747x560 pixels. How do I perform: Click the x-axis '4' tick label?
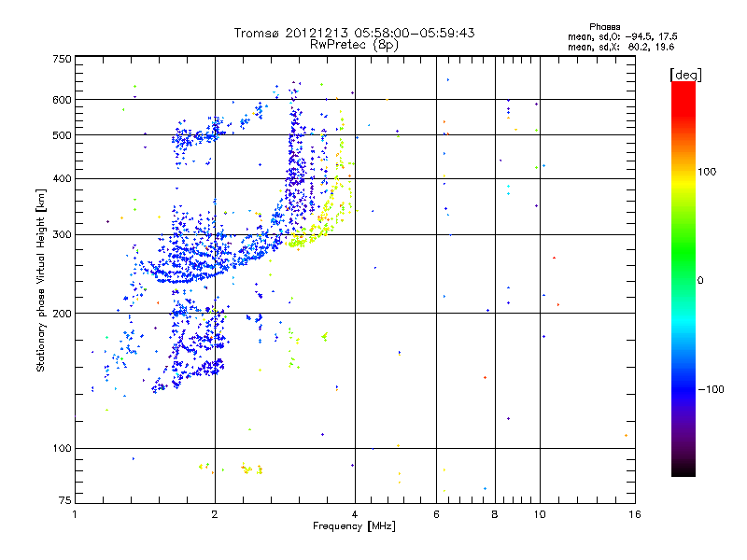click(x=355, y=514)
